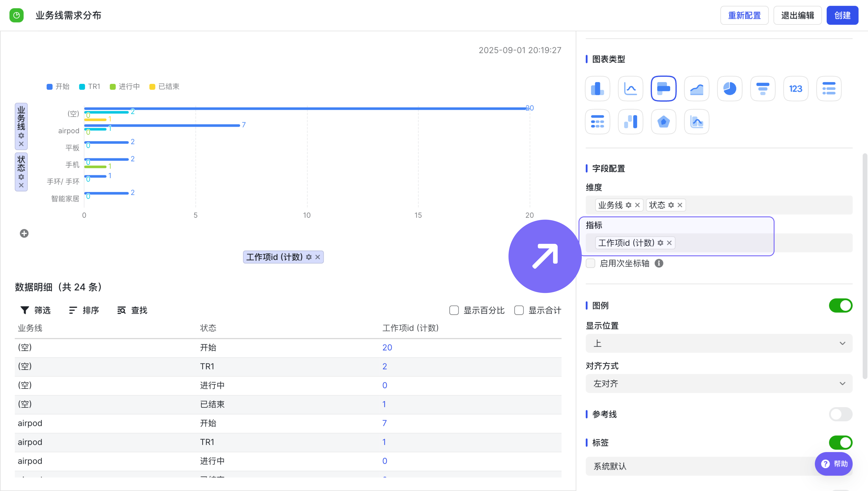Screen dimensions: 868x491
Task: Select the 123 number card chart type
Action: pyautogui.click(x=796, y=89)
